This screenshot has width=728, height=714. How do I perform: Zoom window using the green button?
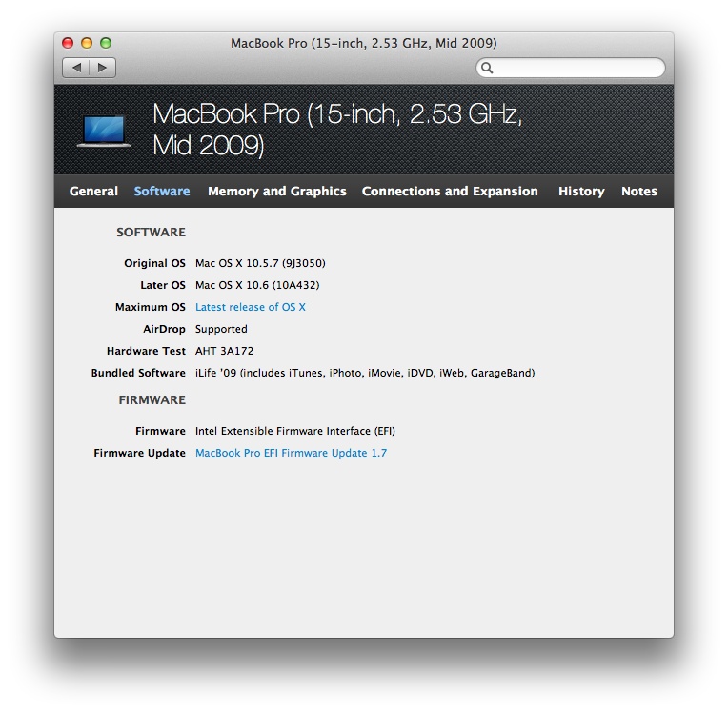[106, 43]
